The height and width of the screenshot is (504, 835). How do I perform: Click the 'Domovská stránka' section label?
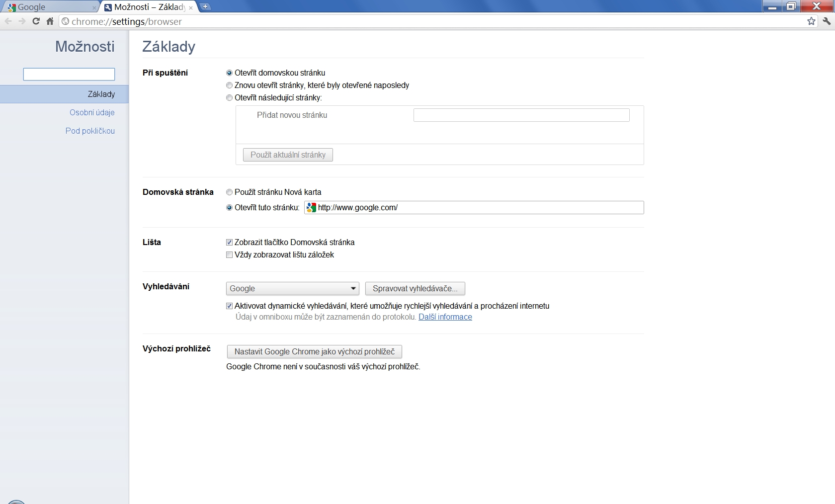tap(178, 192)
